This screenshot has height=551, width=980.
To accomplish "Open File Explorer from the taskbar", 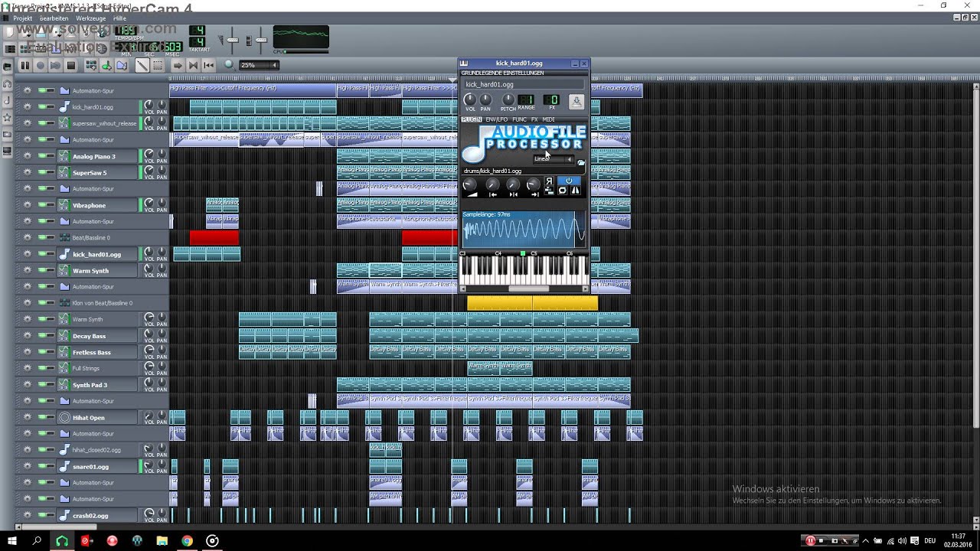I will [162, 541].
